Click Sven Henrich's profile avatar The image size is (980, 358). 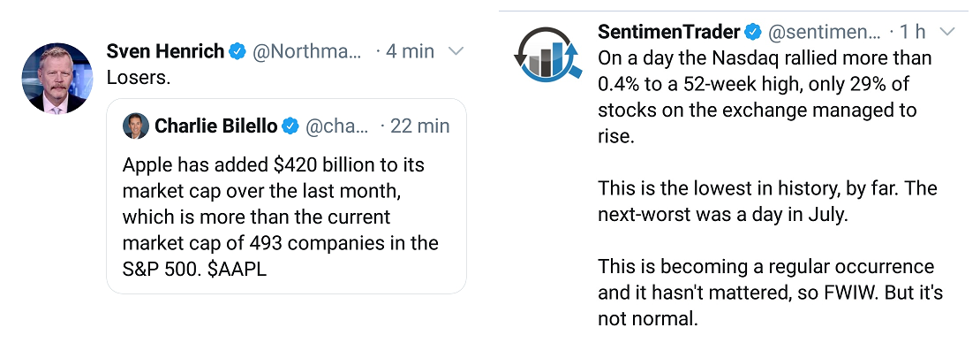point(57,78)
